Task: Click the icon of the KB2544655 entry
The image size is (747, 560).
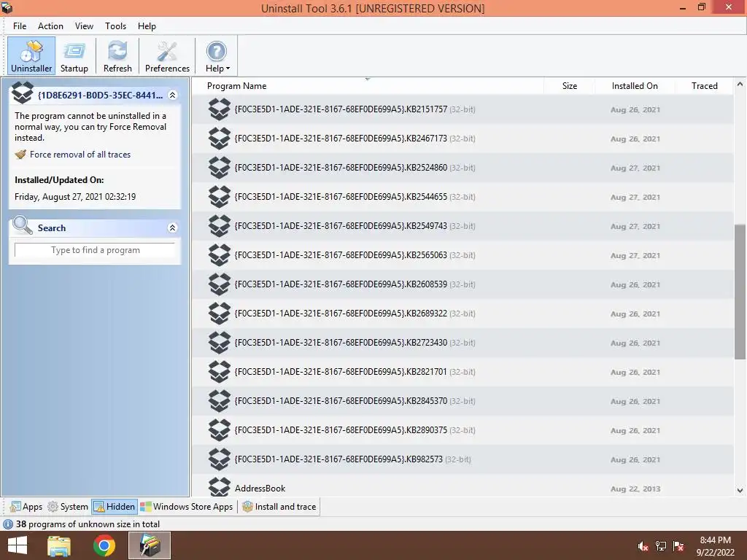Action: (220, 197)
